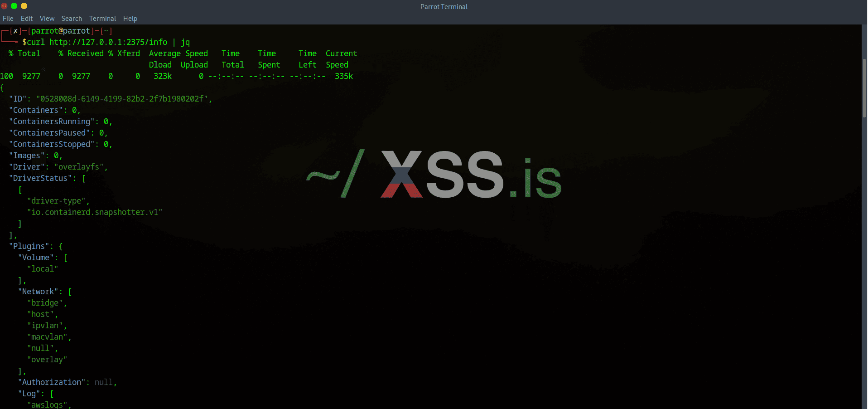
Task: Click the parrot@parrot prompt text
Action: tap(61, 31)
